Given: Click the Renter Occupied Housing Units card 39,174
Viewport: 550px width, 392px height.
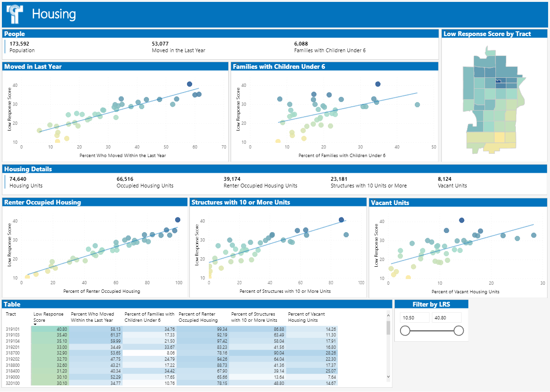Looking at the screenshot, I should tap(260, 182).
